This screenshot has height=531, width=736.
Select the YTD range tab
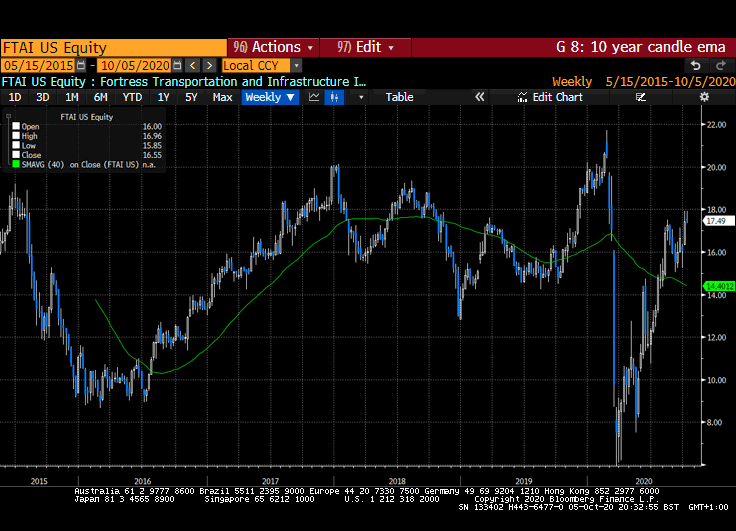point(132,97)
